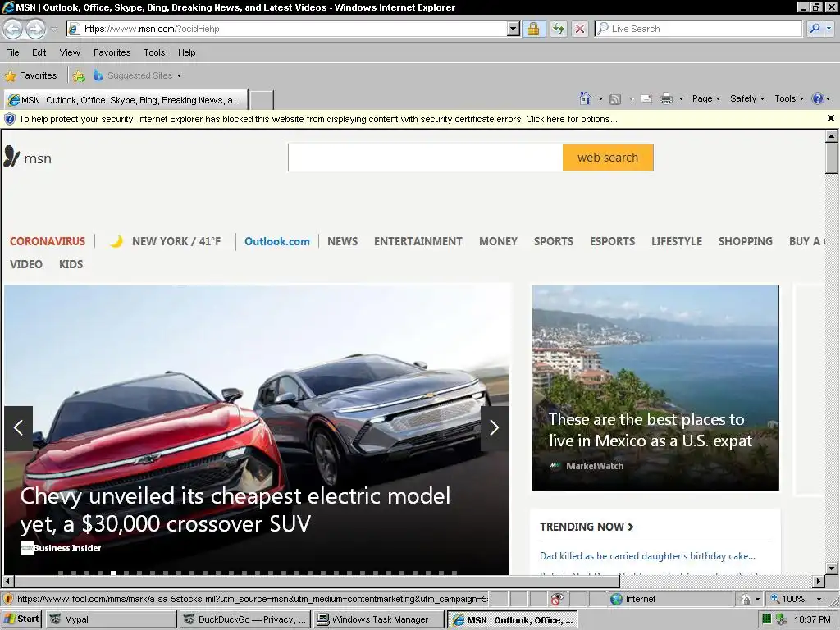Viewport: 840px width, 630px height.
Task: Click the security information bar message
Action: pos(318,119)
